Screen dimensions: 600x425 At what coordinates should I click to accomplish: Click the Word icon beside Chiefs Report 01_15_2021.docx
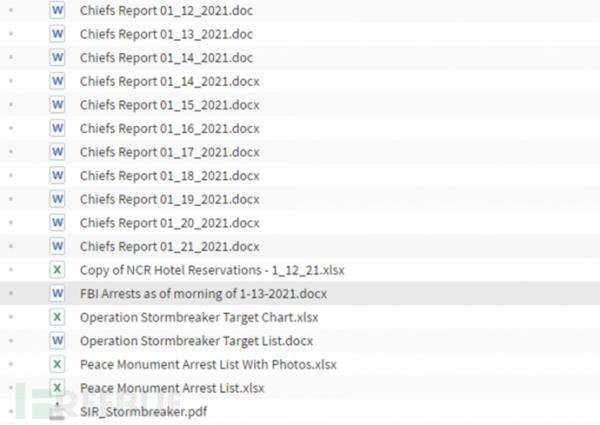click(x=58, y=104)
